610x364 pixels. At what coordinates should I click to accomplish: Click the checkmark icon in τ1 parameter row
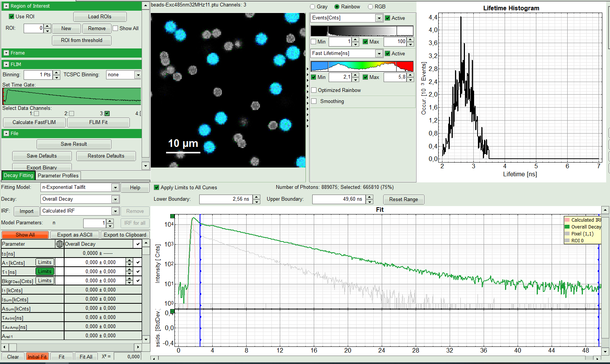coord(138,271)
